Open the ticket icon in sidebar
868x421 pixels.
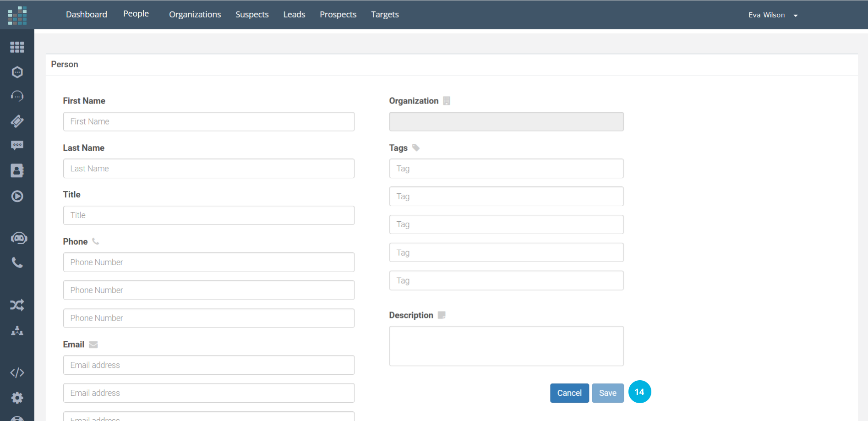tap(17, 121)
